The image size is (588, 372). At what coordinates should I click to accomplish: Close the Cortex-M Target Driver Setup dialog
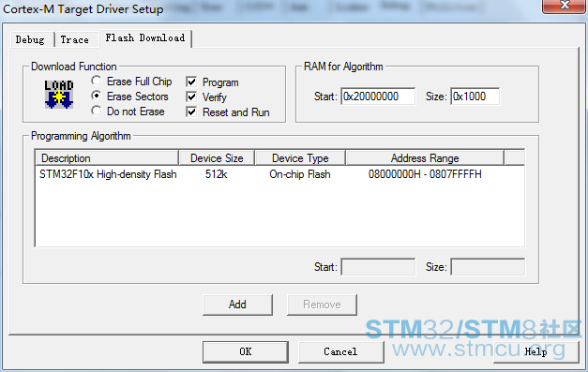pyautogui.click(x=565, y=7)
